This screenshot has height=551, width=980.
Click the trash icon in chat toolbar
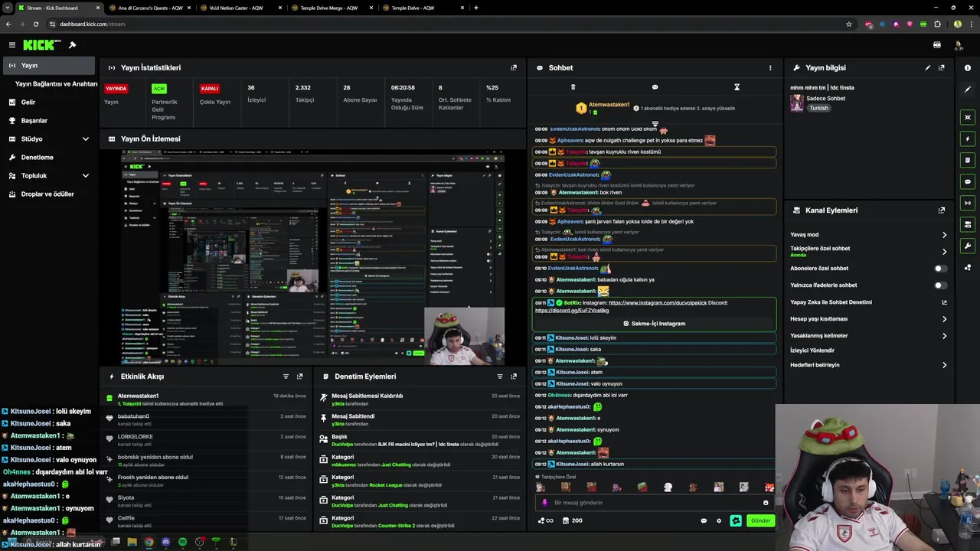pos(573,87)
